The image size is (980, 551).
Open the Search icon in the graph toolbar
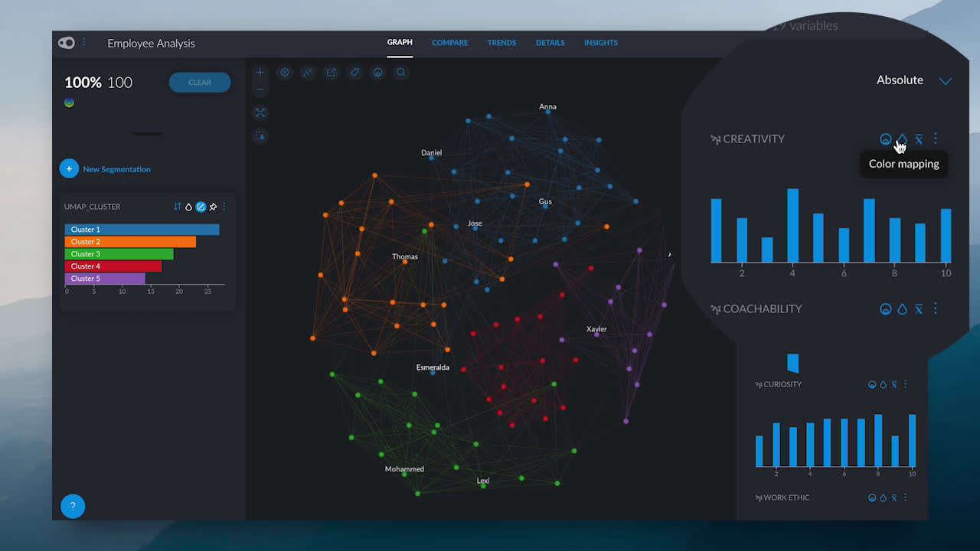pos(400,73)
